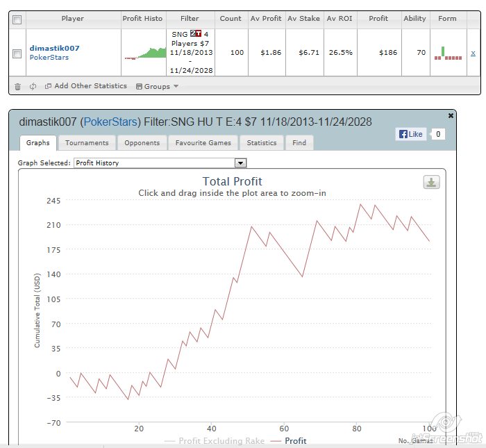Remove dimastik007 row with x
Screen dimensions: 486x448
coord(473,53)
